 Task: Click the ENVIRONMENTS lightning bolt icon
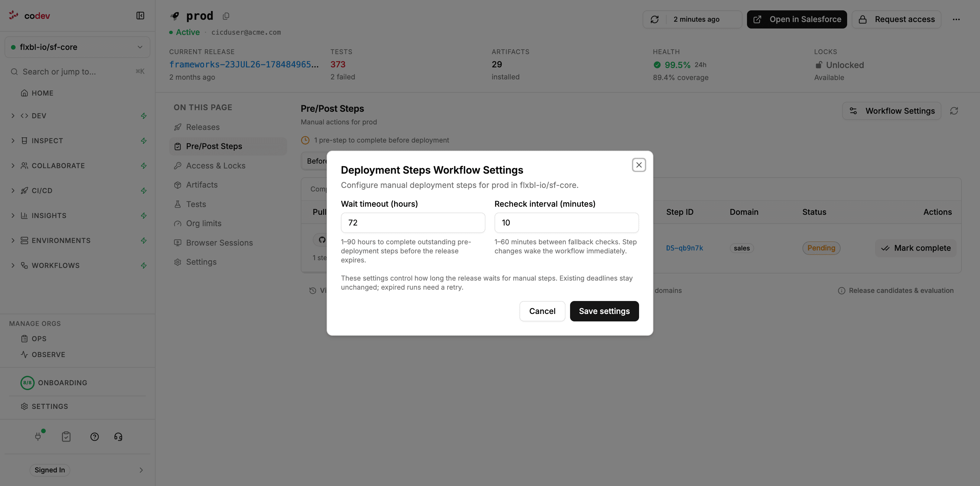tap(144, 240)
